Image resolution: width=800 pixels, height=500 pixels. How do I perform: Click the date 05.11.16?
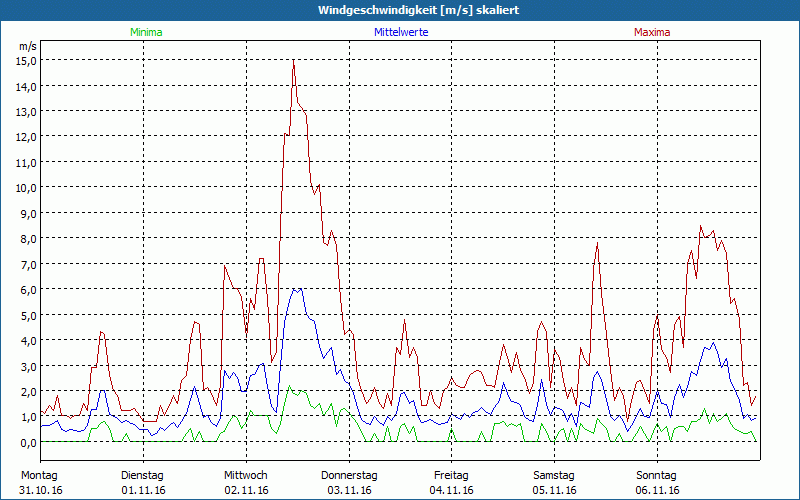[x=555, y=490]
